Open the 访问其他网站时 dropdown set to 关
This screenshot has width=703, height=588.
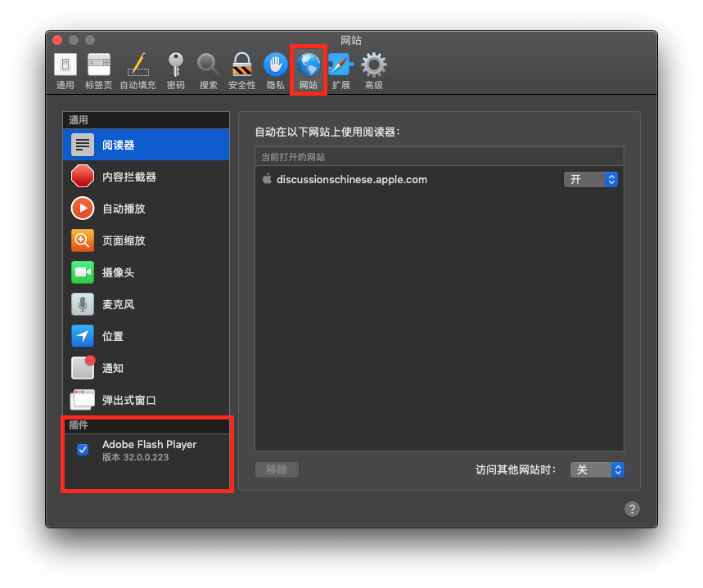(x=596, y=469)
